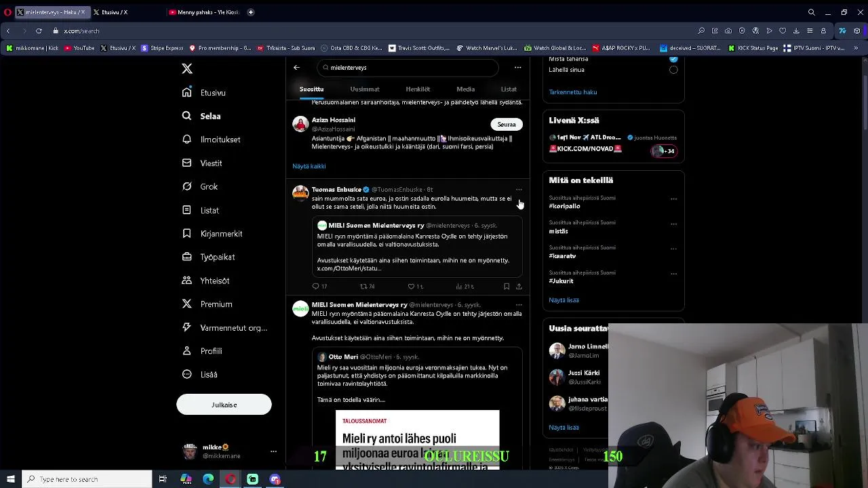Open Näytä lisää under trends
Viewport: 868px width, 488px height.
tap(564, 300)
